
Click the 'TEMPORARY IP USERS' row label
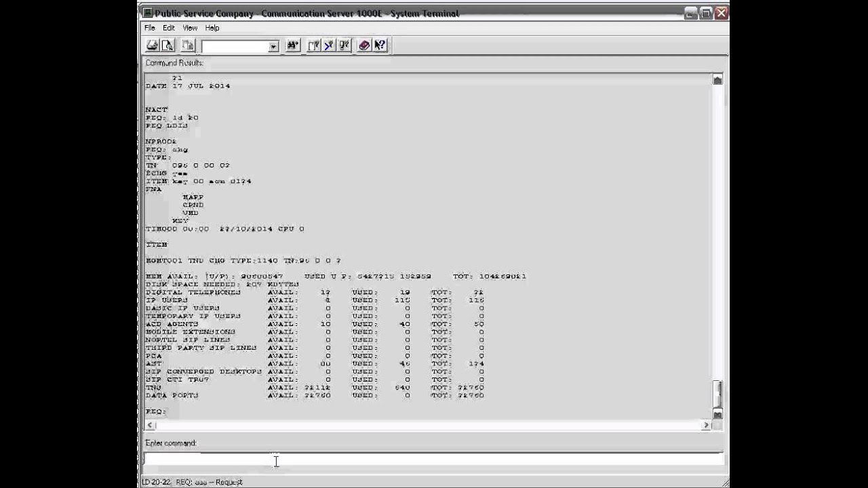pos(193,316)
